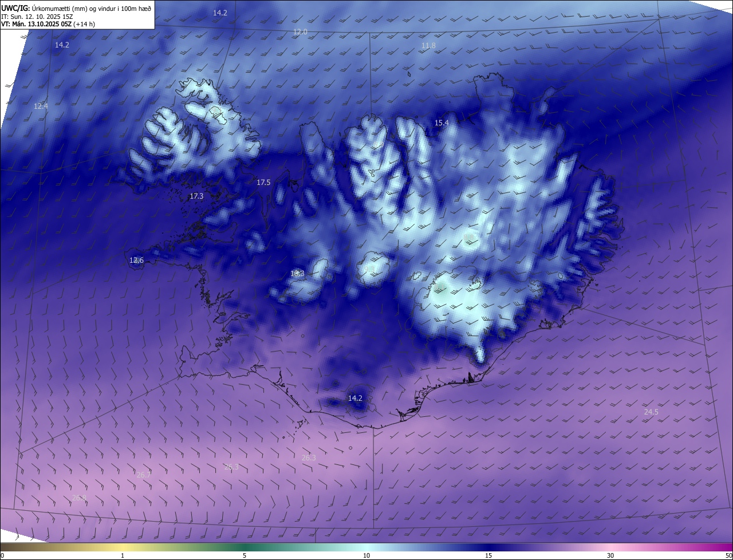Click the 1 tick on the color scale

coord(123,555)
